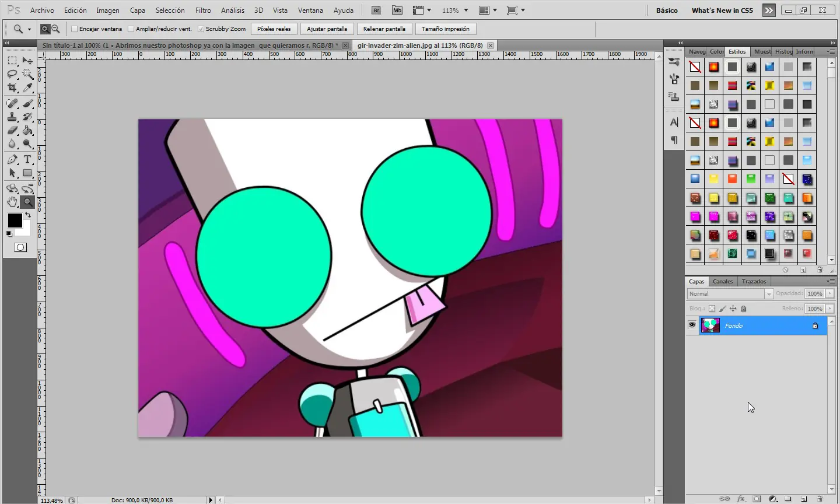Select the Rectangle shape tool

(27, 173)
